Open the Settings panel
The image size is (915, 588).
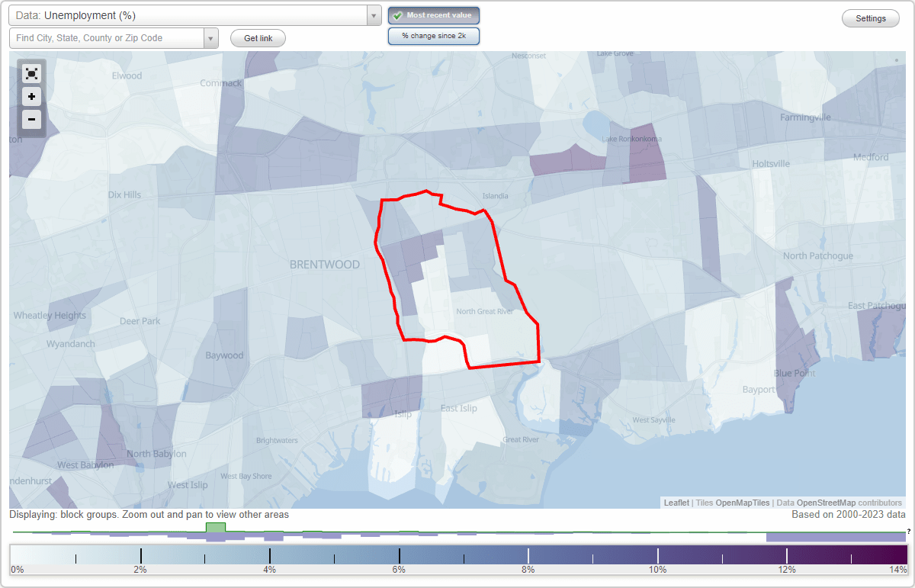point(870,18)
